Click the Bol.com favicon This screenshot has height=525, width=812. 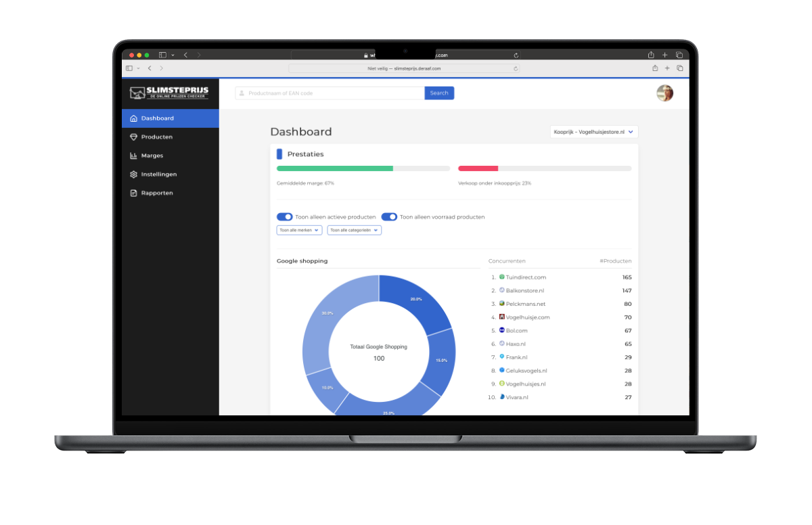click(502, 330)
